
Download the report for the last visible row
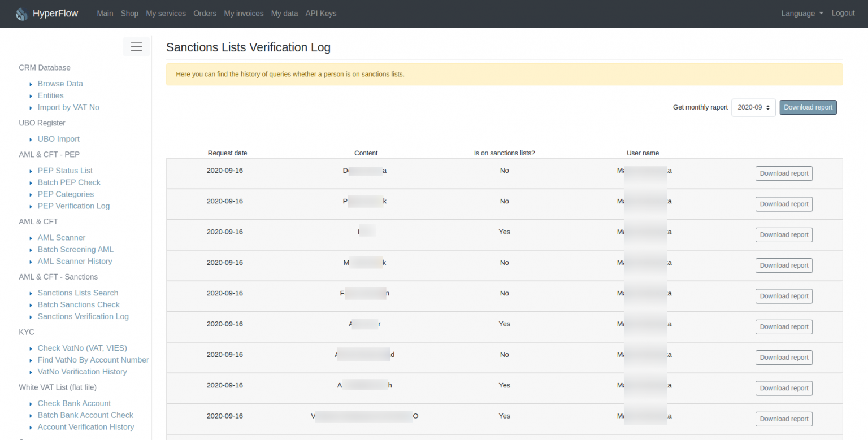tap(784, 419)
